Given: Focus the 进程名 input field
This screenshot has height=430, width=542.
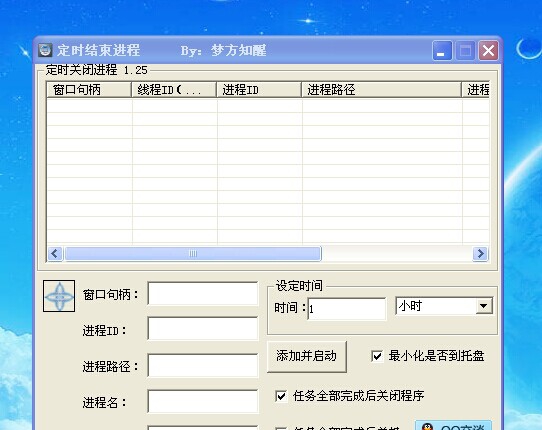Looking at the screenshot, I should tap(203, 401).
